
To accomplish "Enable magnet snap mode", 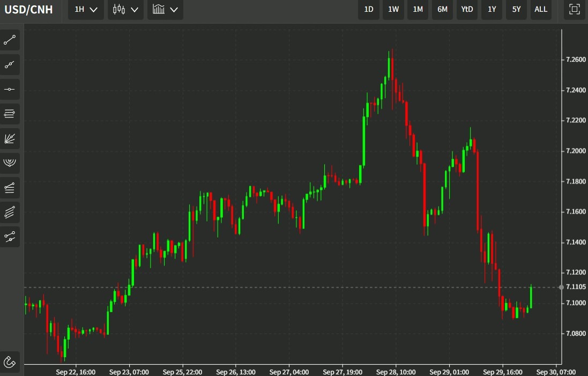I will [10, 362].
